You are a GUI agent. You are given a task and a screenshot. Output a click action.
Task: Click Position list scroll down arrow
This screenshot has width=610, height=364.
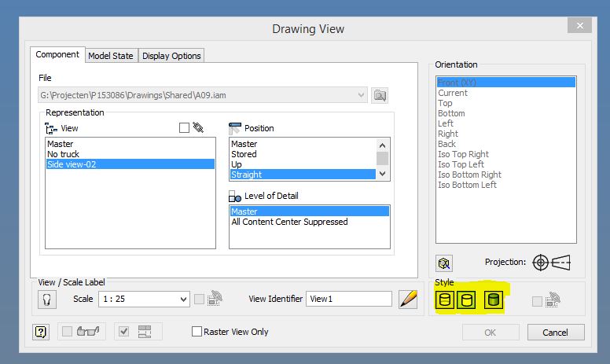(382, 174)
